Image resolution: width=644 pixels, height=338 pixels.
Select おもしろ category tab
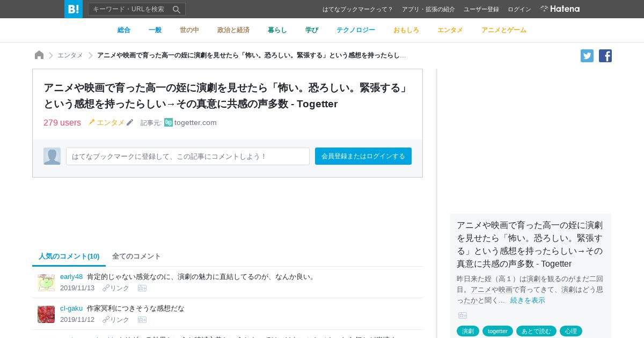406,30
